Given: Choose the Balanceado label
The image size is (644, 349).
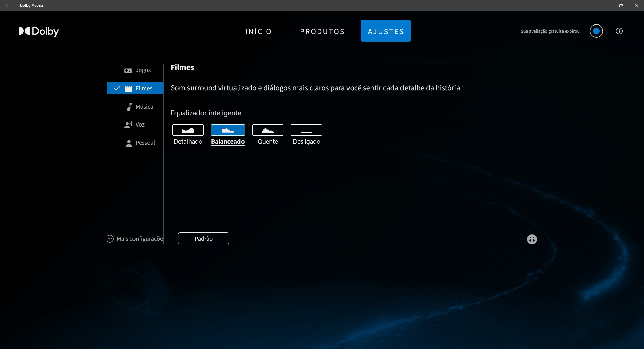Looking at the screenshot, I should click(x=228, y=141).
